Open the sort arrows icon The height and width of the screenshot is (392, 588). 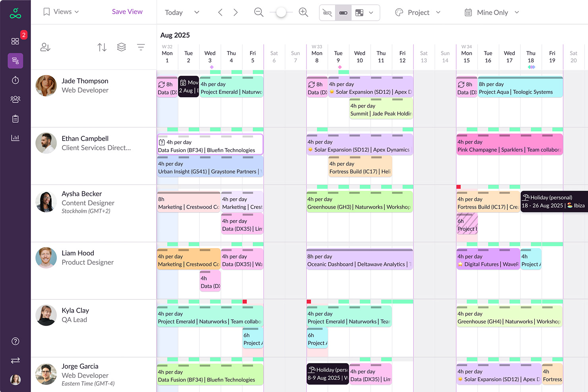(x=102, y=47)
